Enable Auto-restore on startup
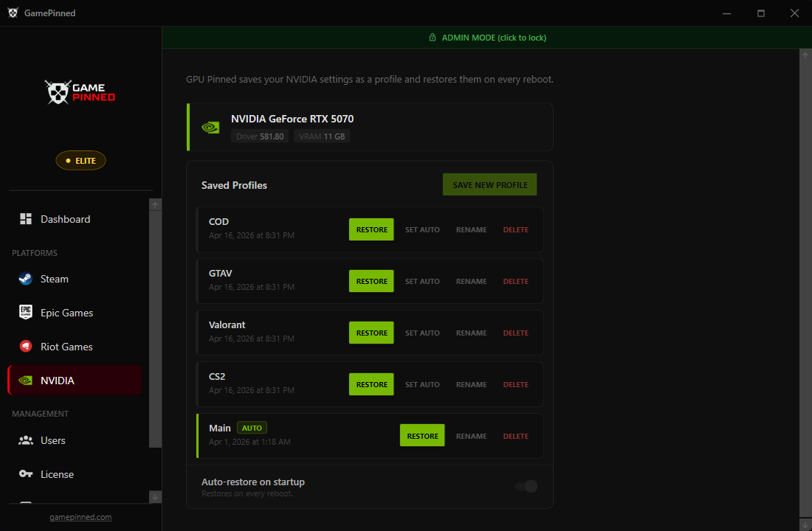This screenshot has height=531, width=812. tap(526, 486)
